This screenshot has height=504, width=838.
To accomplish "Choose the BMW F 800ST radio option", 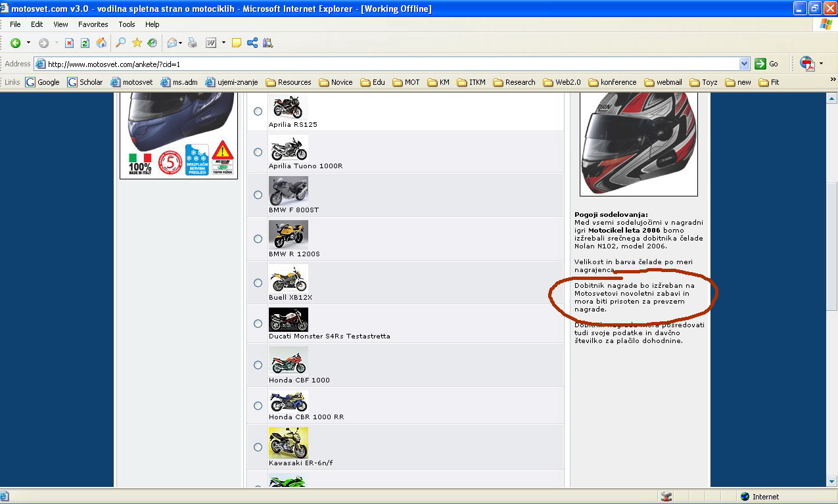I will [258, 195].
